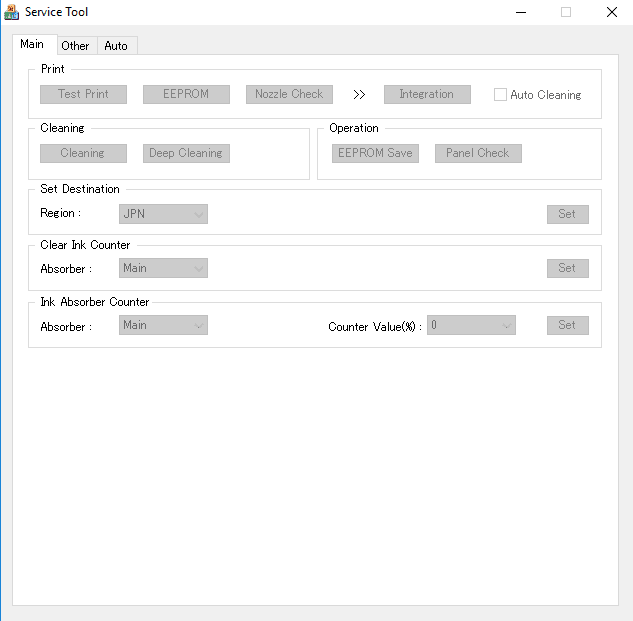Start Deep Cleaning

pyautogui.click(x=186, y=153)
